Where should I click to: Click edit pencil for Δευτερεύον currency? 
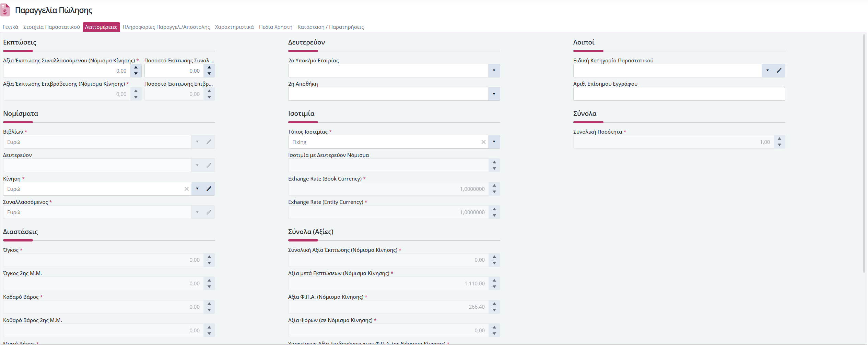[209, 165]
